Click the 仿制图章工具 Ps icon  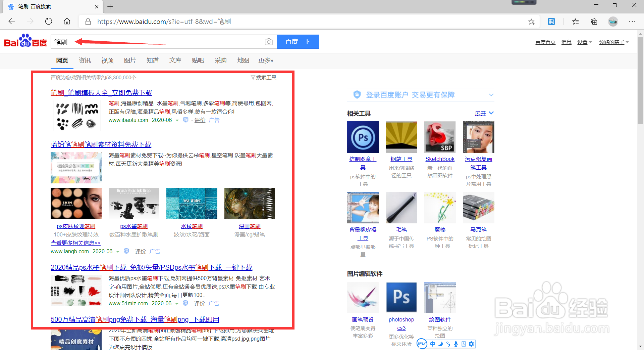(363, 137)
